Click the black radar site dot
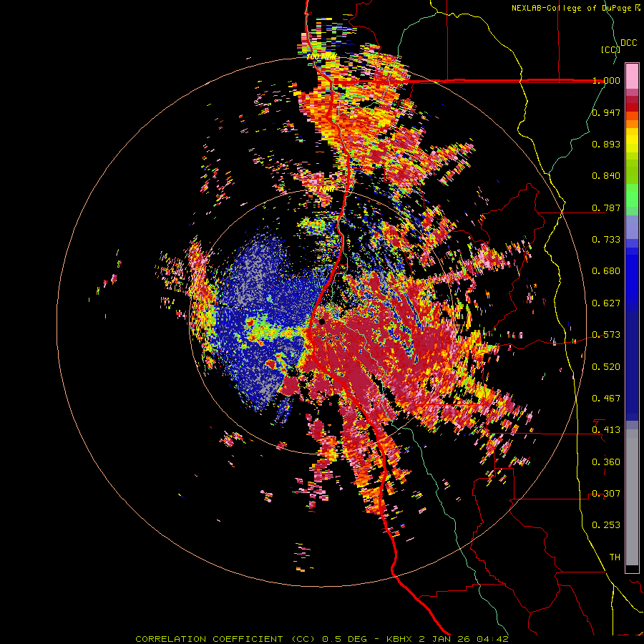This screenshot has height=644, width=644. (x=322, y=321)
